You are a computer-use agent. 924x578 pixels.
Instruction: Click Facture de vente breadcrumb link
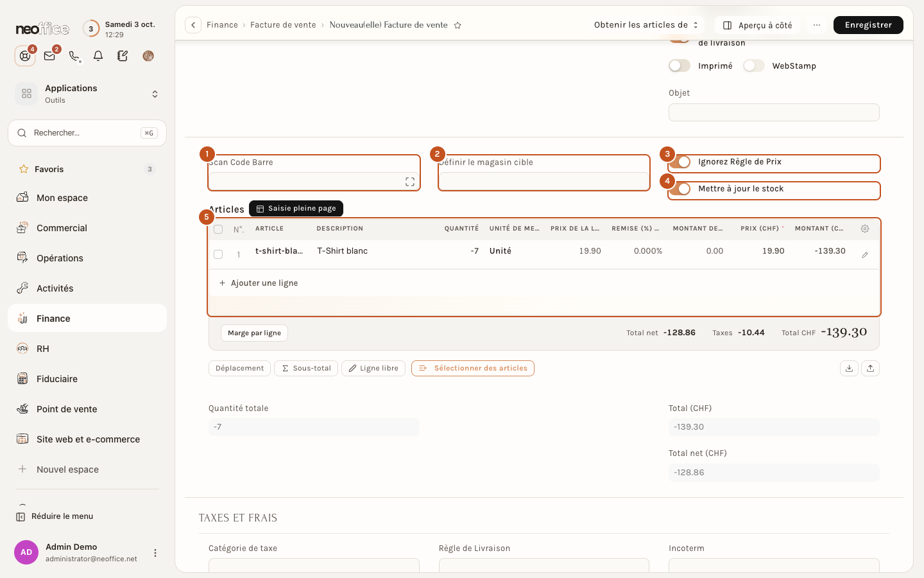pyautogui.click(x=283, y=25)
